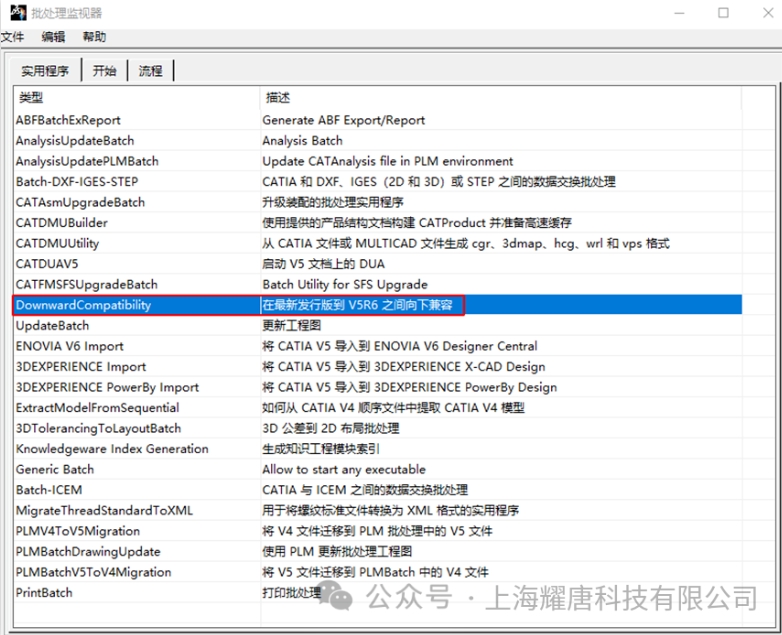
Task: Click 'CATIA 与 ICEM 之间的数据交换批处理' description
Action: click(365, 490)
